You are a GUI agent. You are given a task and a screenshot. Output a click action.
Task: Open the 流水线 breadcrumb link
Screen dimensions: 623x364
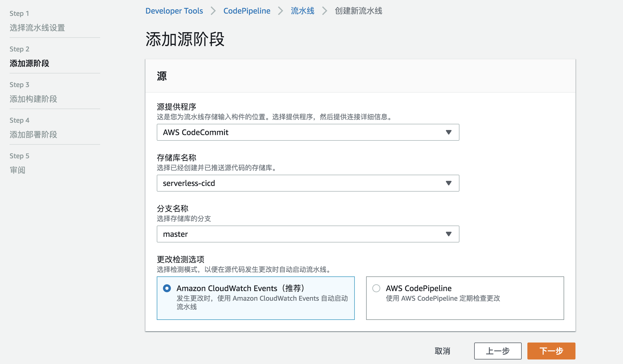(302, 11)
